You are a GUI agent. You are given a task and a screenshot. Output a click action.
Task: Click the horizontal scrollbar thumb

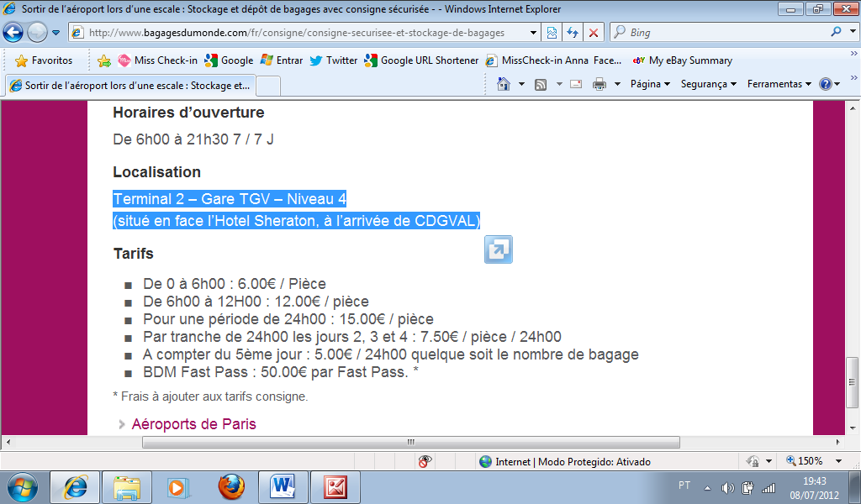tap(409, 442)
